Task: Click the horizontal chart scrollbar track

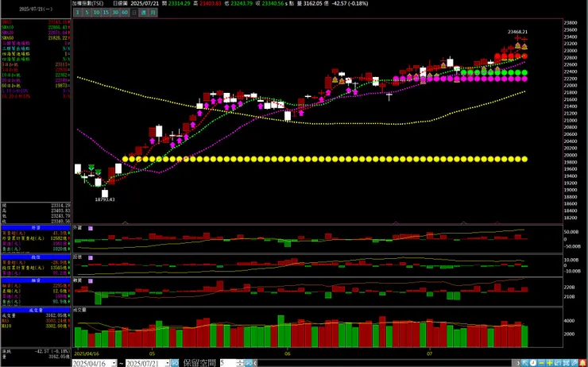Action: click(386, 363)
